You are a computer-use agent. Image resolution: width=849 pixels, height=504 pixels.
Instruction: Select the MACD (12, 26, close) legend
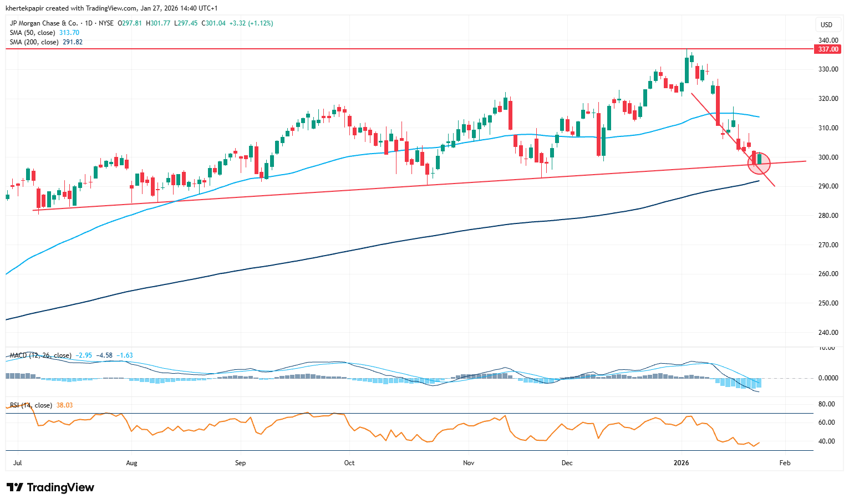click(40, 355)
